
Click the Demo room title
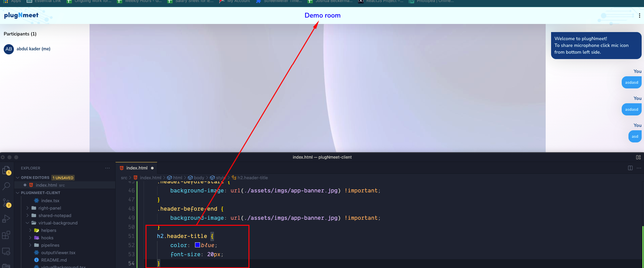click(322, 15)
